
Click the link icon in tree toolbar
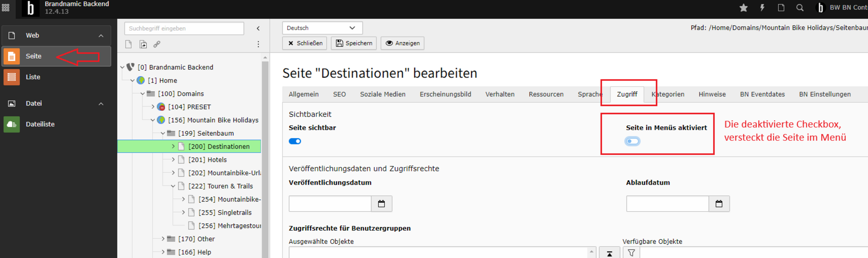tap(157, 44)
